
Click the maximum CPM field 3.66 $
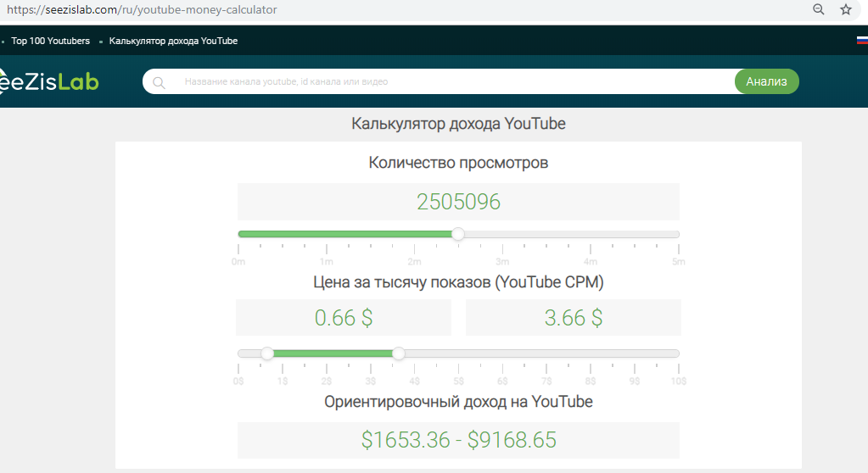point(574,318)
